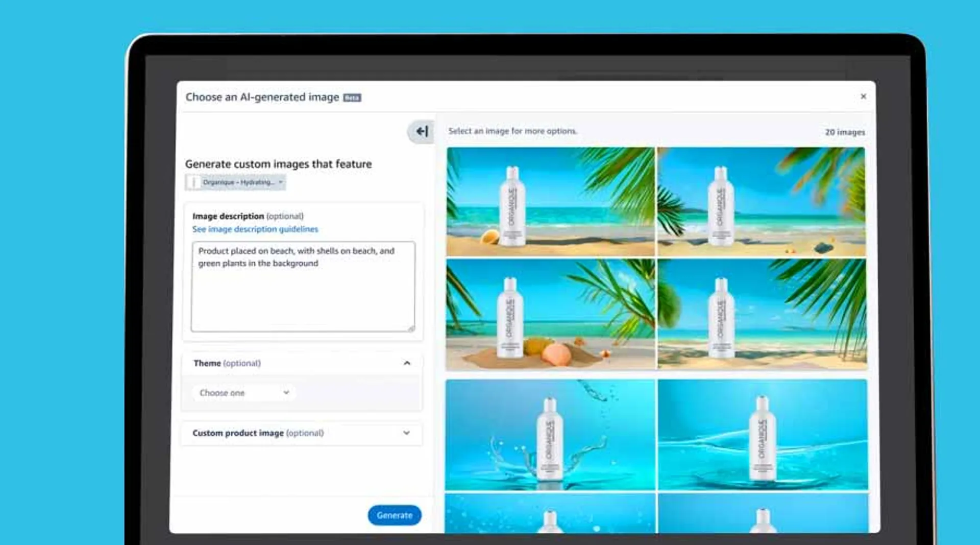
Task: Select beach image with pile of seashells
Action: pyautogui.click(x=550, y=314)
